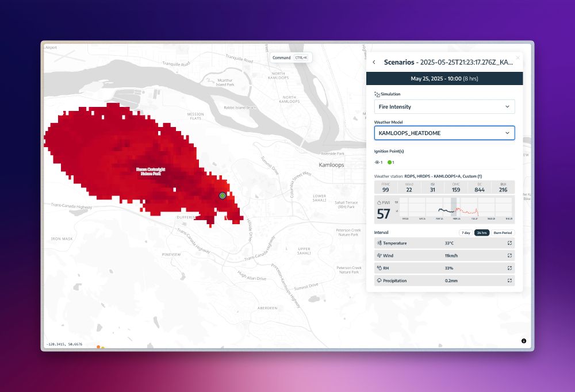The width and height of the screenshot is (575, 392).
Task: Click the Ignition Point(s) label
Action: (x=389, y=151)
